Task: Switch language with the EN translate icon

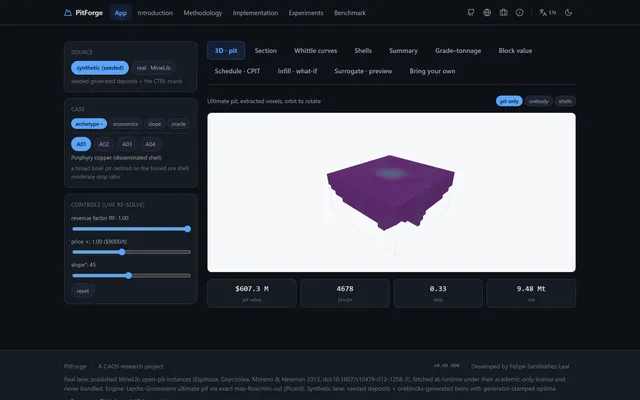Action: click(547, 13)
